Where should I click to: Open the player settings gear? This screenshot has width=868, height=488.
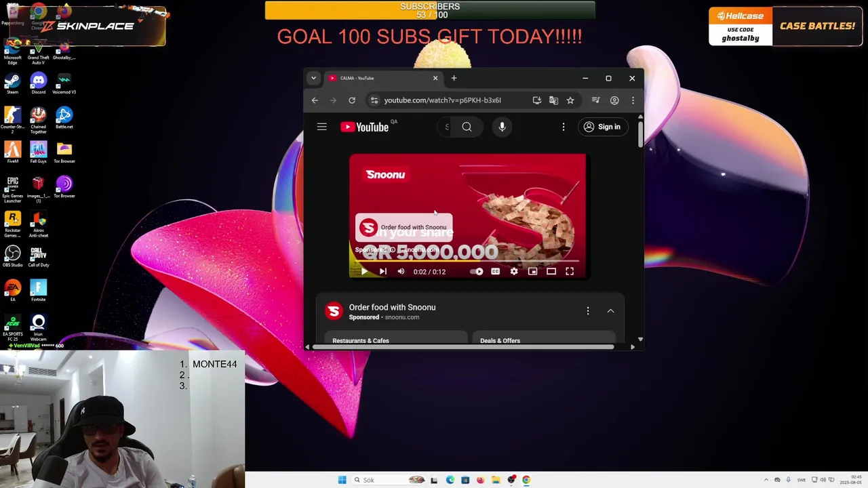(514, 271)
